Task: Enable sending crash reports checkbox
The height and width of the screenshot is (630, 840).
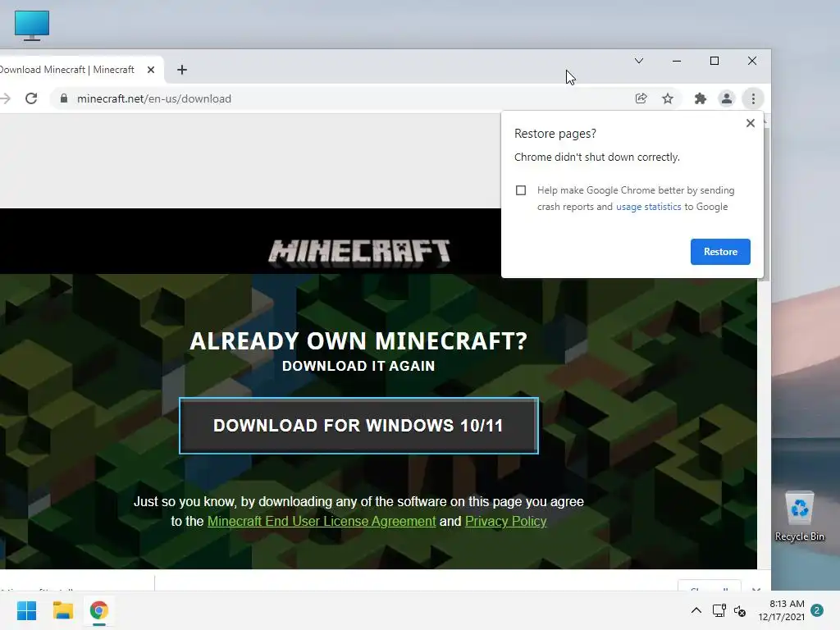Action: tap(521, 190)
